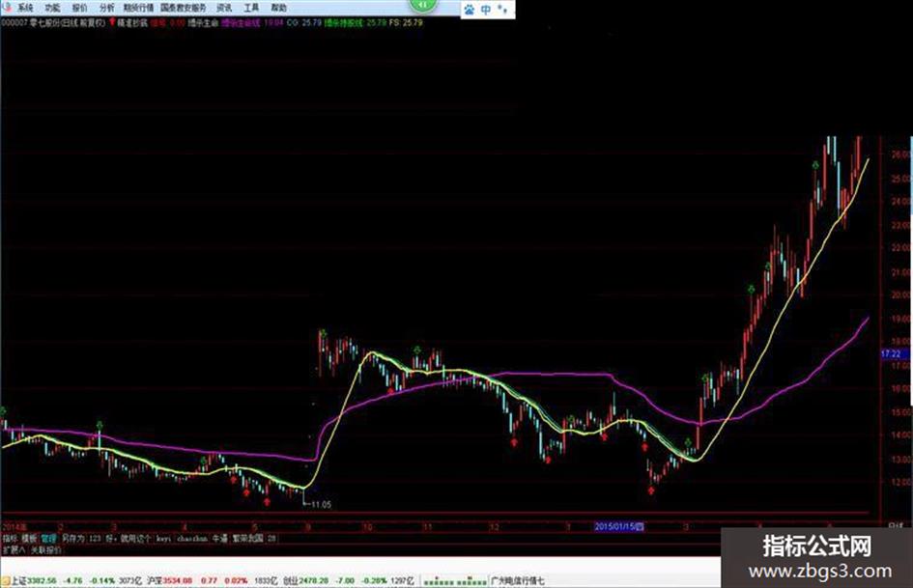Open the 工具 menu
Screen dimensions: 913x588
[251, 8]
